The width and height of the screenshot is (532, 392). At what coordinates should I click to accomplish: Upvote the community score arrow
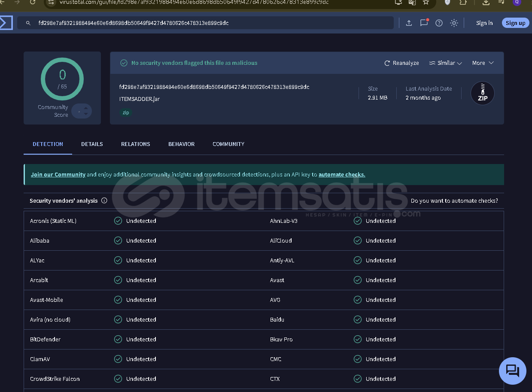pyautogui.click(x=86, y=108)
